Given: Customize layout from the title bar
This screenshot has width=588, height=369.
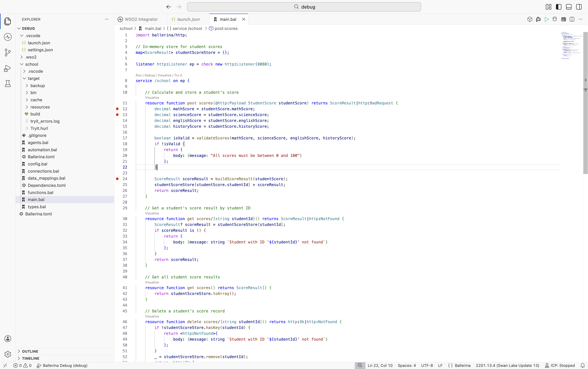Looking at the screenshot, I should click(x=549, y=7).
